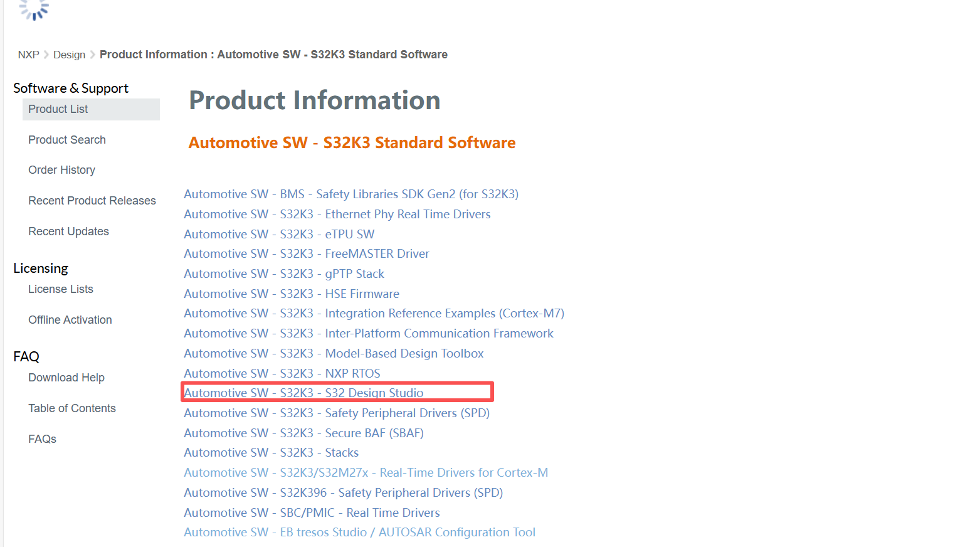
Task: Open Product Search in sidebar
Action: [67, 140]
